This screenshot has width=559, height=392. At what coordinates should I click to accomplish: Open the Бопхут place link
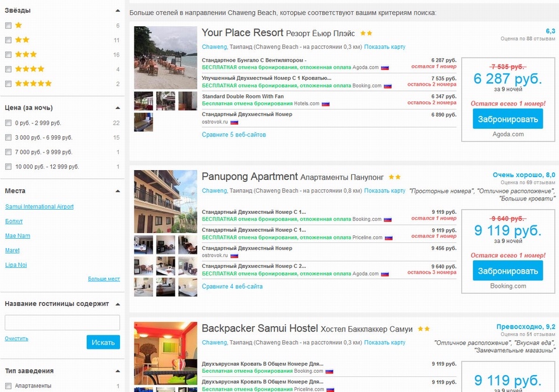14,221
